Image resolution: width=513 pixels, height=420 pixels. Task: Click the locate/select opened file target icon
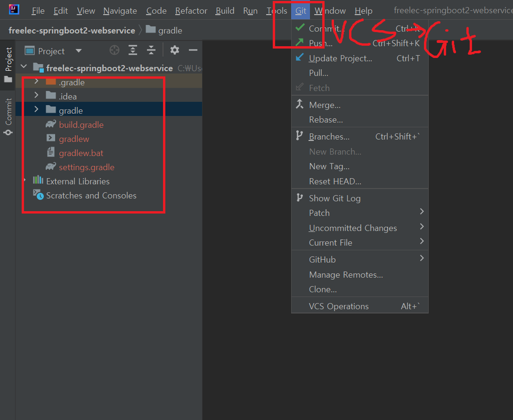[x=114, y=50]
